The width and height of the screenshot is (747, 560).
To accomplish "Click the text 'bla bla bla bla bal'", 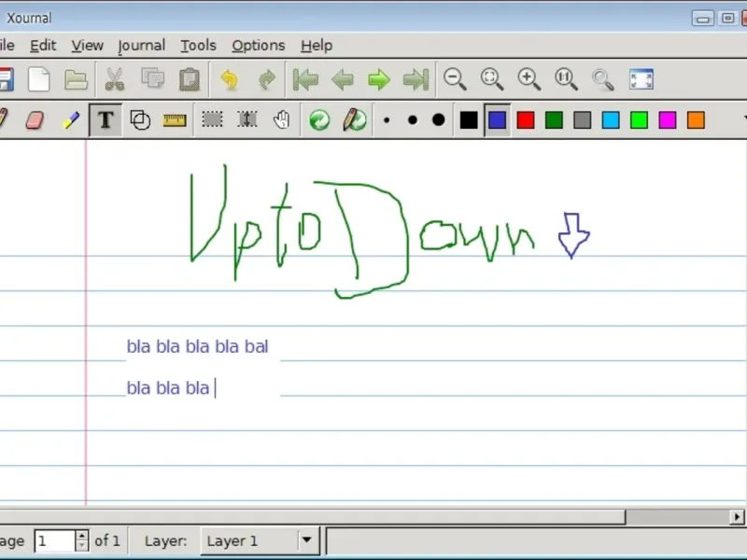I will point(197,346).
